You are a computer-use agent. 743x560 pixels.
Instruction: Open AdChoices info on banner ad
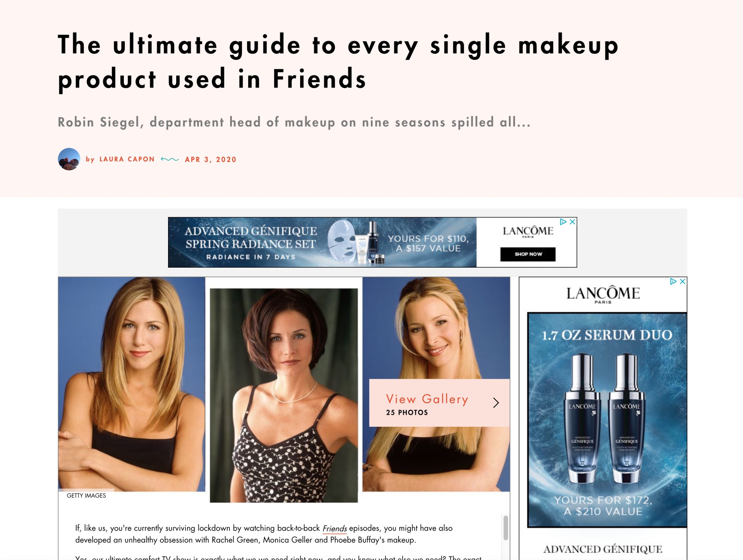tap(563, 222)
